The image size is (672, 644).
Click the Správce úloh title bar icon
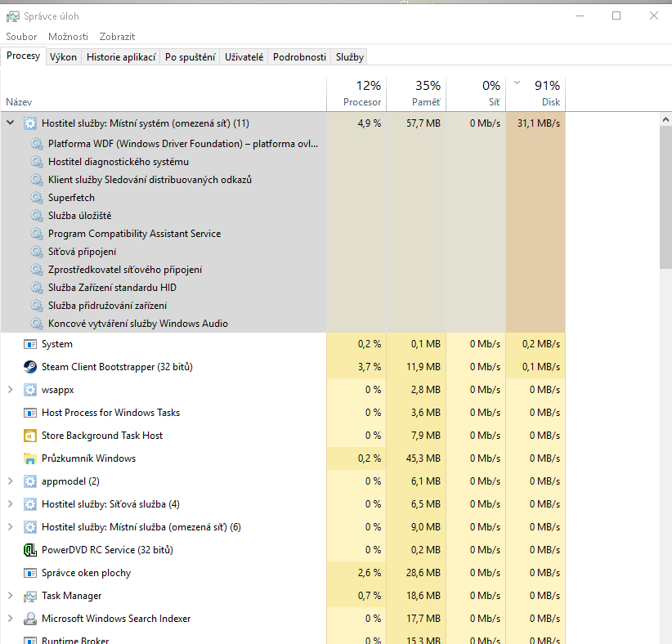[x=12, y=16]
